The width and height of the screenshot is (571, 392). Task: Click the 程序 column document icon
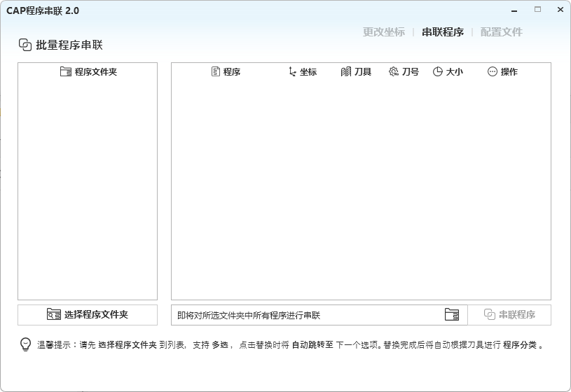pos(216,71)
